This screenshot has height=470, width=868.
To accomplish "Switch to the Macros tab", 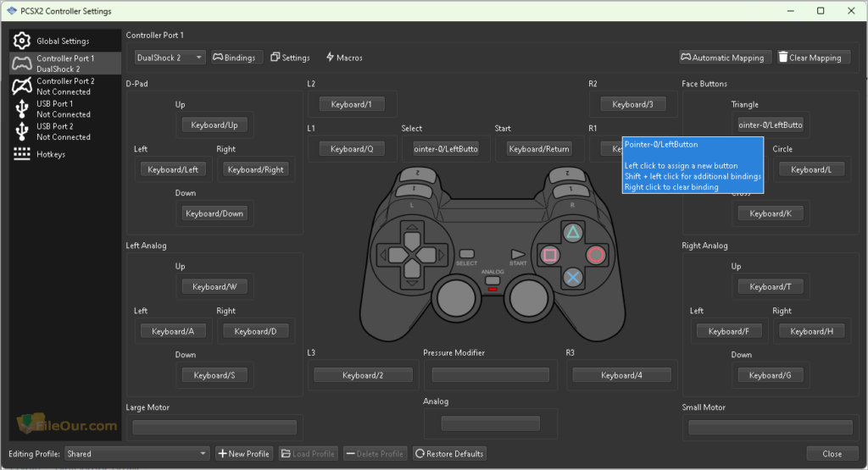I will coord(344,58).
